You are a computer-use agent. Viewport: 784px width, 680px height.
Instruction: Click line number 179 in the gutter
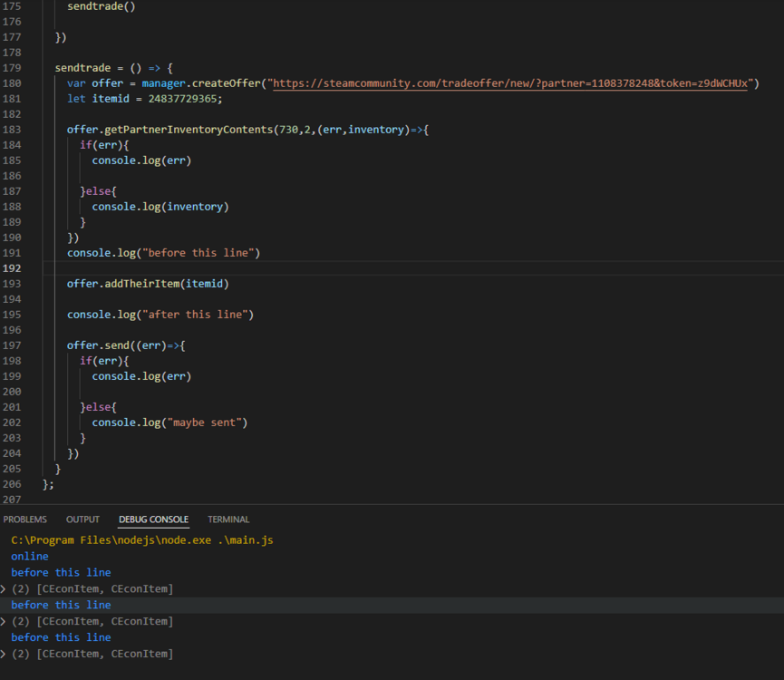12,68
